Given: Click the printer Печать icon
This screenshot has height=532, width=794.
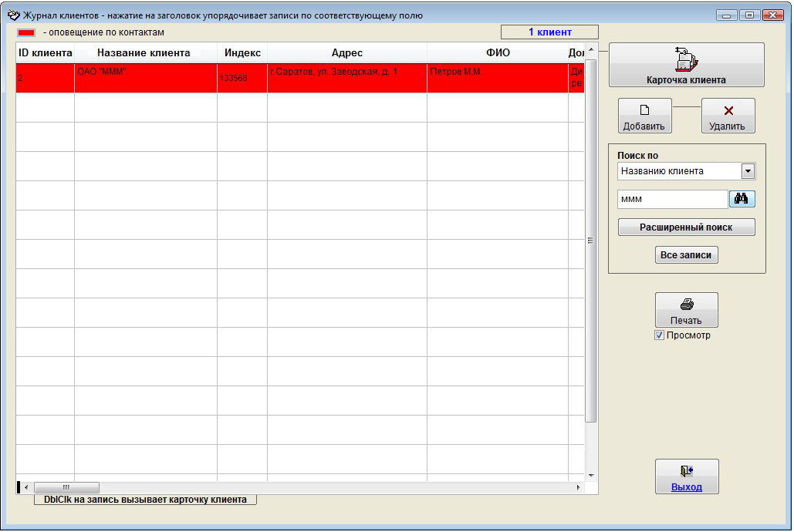Looking at the screenshot, I should coord(687,304).
